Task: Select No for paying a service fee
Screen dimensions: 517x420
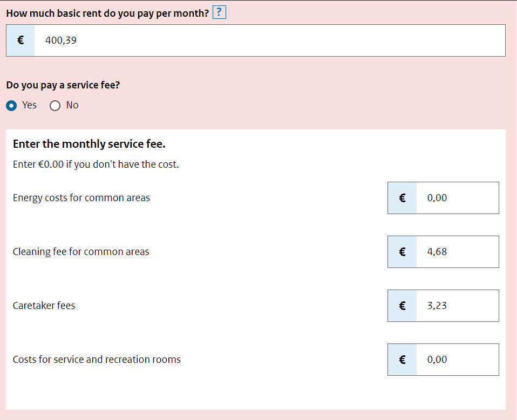Action: click(55, 106)
